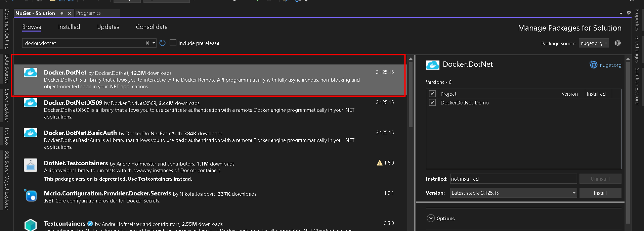Screen dimensions: 644x231
Task: Expand the Options section
Action: point(431,218)
